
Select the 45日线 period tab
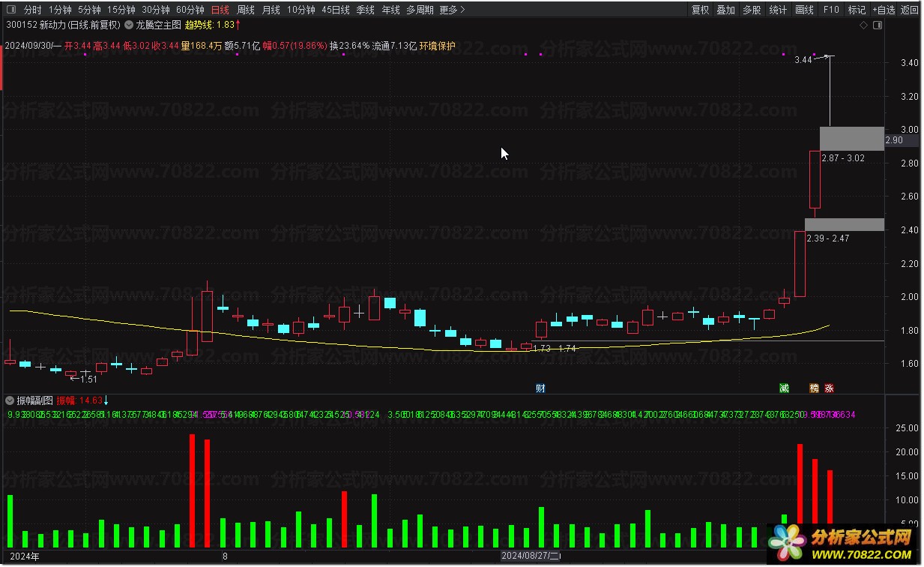click(x=336, y=10)
